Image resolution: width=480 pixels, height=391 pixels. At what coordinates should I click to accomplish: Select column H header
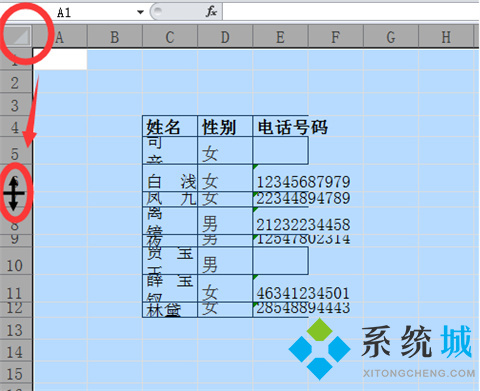pos(446,37)
